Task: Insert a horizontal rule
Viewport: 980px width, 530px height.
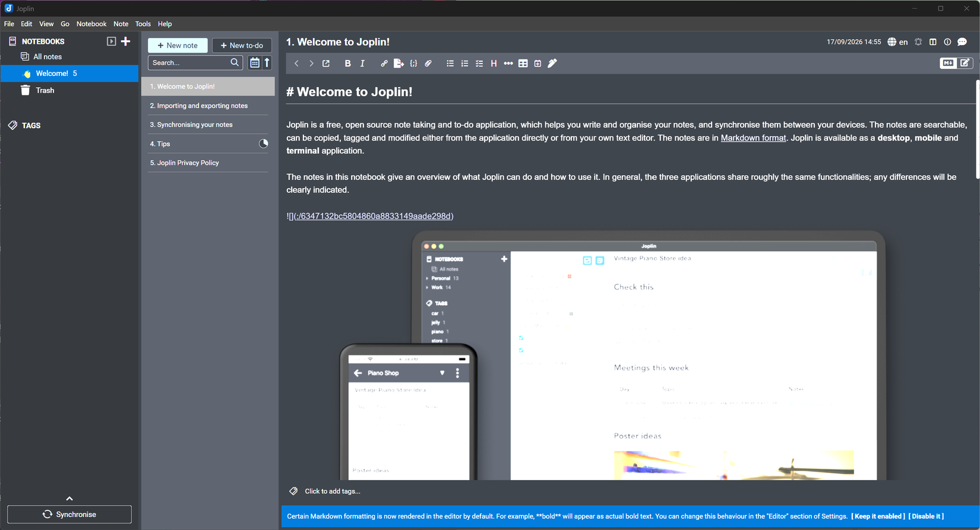Action: (x=508, y=64)
